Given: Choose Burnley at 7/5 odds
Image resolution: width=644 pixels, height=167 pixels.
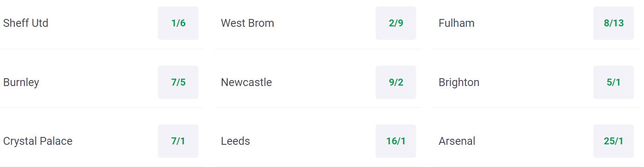Looking at the screenshot, I should click(x=178, y=82).
